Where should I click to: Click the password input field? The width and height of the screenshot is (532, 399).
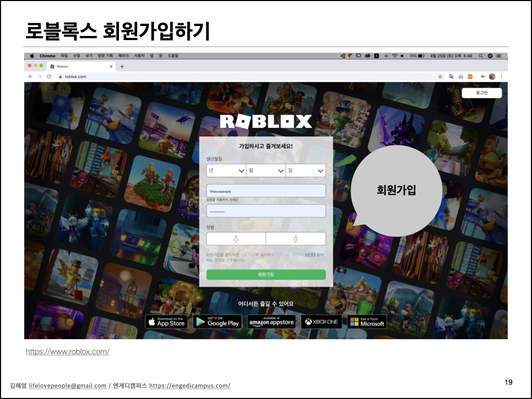pos(266,211)
